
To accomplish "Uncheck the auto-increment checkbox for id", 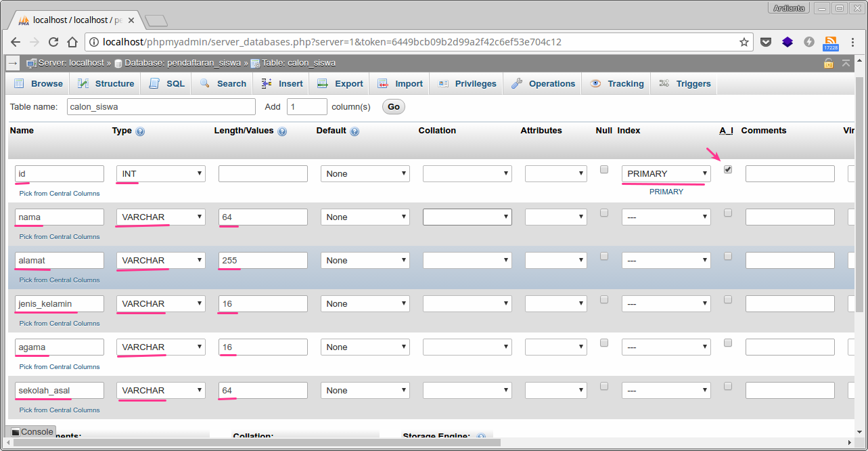I will [x=728, y=170].
